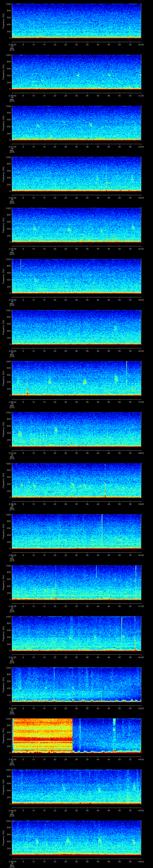Click the loud red-yellow noise block at 2:43:00

point(42,736)
